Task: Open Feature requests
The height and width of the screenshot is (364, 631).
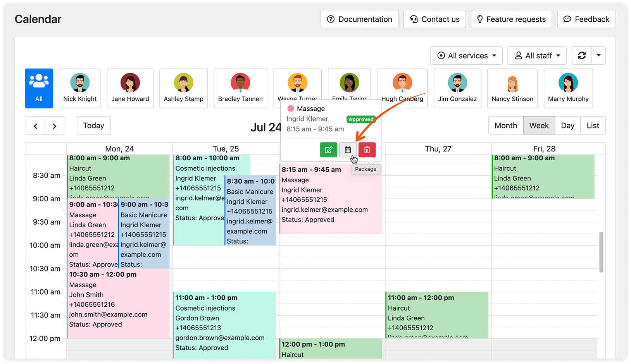Action: pyautogui.click(x=511, y=19)
